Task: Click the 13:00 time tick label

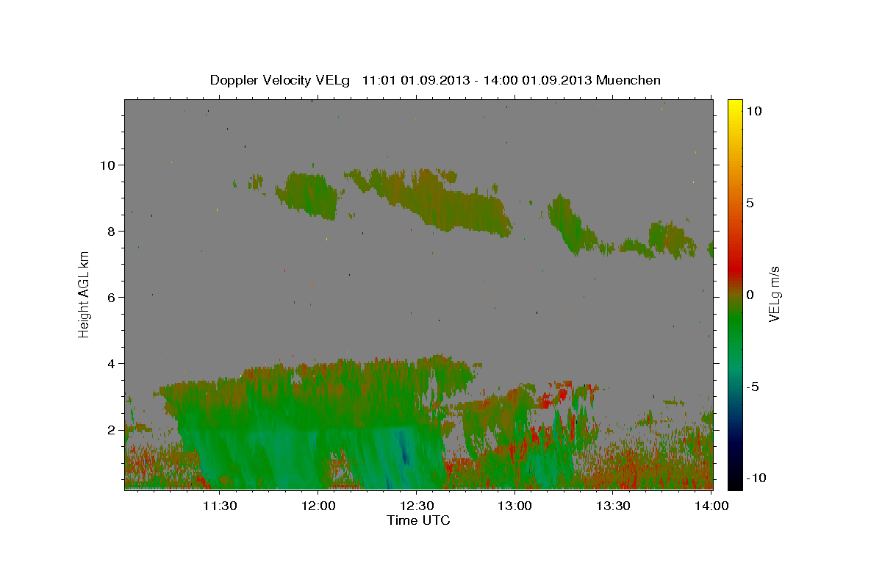Action: (x=515, y=505)
